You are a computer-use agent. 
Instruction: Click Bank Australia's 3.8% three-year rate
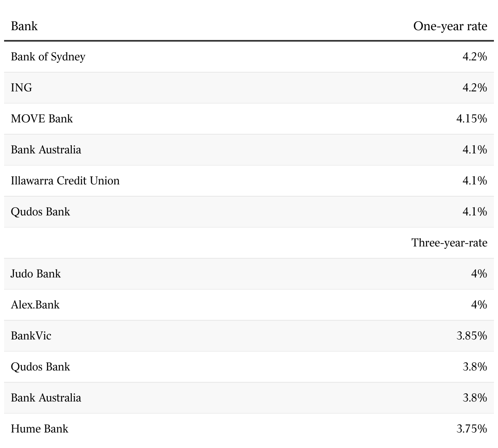pyautogui.click(x=475, y=398)
